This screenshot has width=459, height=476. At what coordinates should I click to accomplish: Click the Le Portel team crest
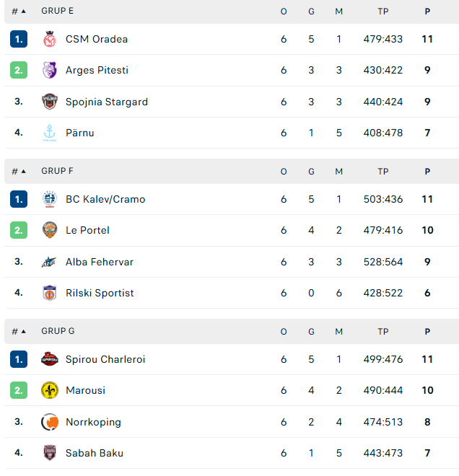click(50, 230)
